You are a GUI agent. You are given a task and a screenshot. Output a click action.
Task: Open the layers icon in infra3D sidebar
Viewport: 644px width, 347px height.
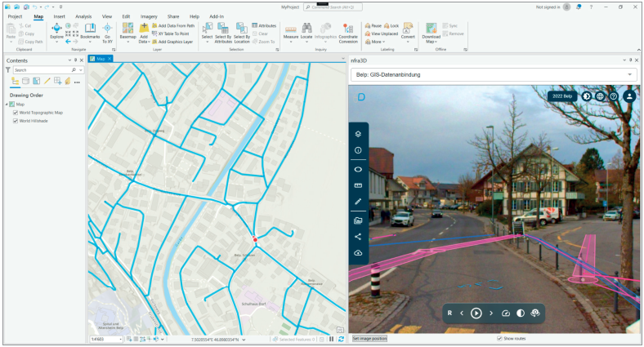point(357,133)
